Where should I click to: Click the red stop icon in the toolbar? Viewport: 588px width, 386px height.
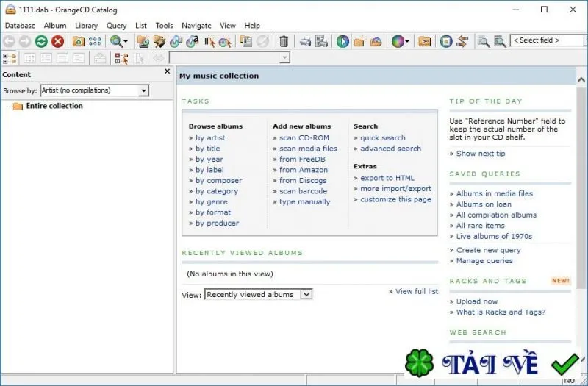pos(58,41)
